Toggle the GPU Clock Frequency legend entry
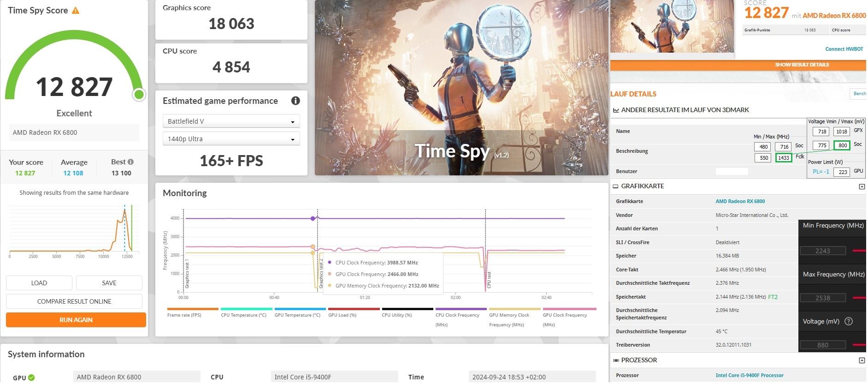The height and width of the screenshot is (384, 868). click(569, 318)
